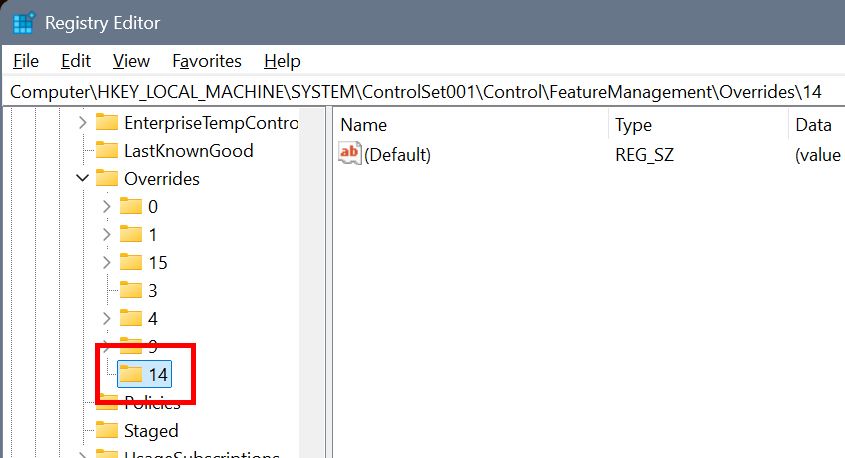Expand the 15 subkey
Viewport: 845px width, 458px height.
(107, 262)
